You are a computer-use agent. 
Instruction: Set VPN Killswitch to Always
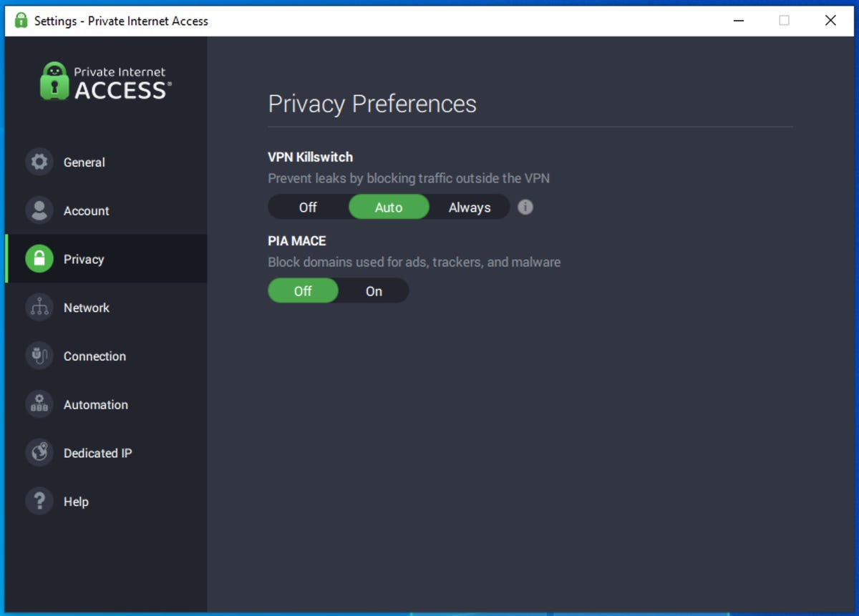point(470,207)
